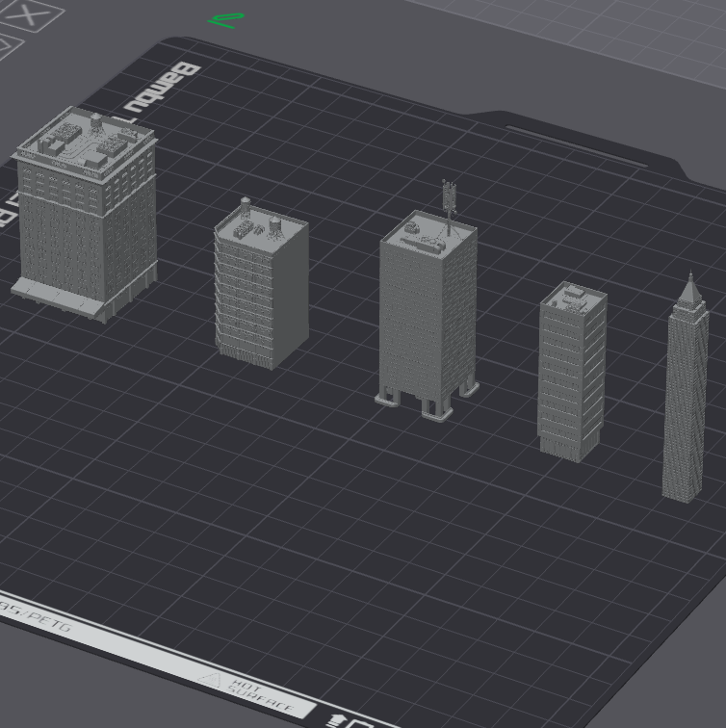Select the spire-topped skyscraper model
The height and width of the screenshot is (728, 726).
click(x=686, y=388)
